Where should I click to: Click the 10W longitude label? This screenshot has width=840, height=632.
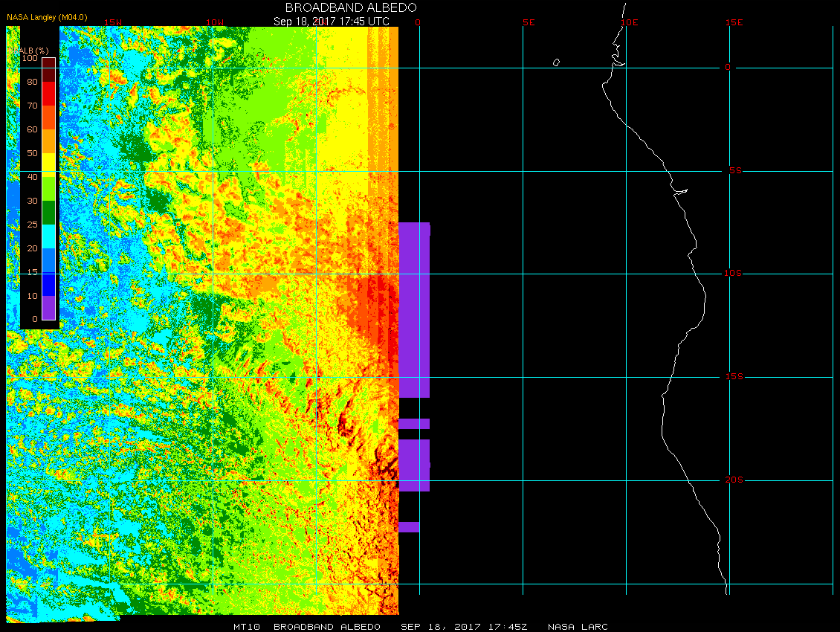point(215,22)
